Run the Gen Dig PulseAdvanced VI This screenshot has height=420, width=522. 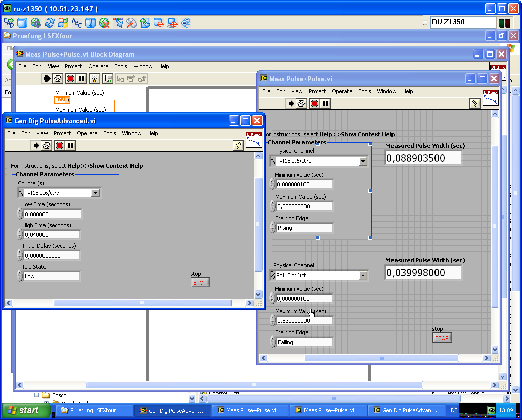35,145
